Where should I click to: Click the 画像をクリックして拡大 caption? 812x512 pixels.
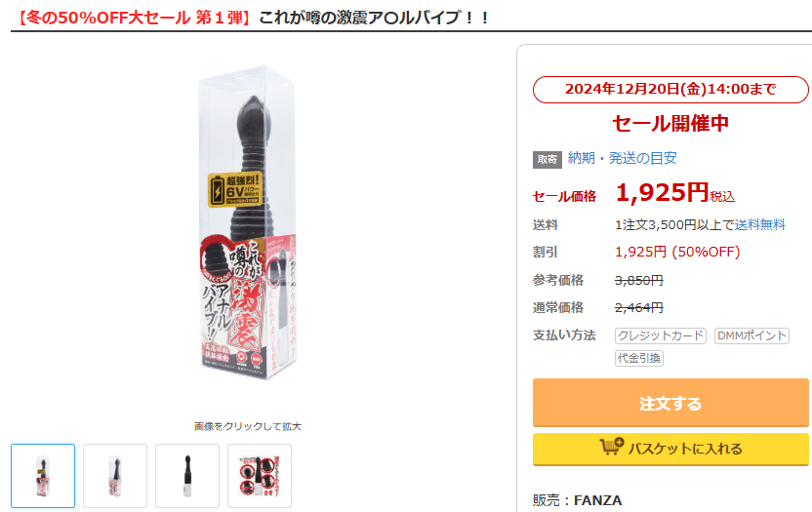(x=248, y=426)
